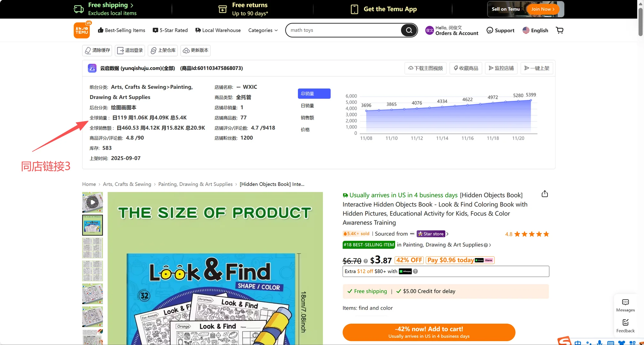Click 下载主图视频 download button
Viewport: 644px width, 345px height.
click(x=425, y=68)
